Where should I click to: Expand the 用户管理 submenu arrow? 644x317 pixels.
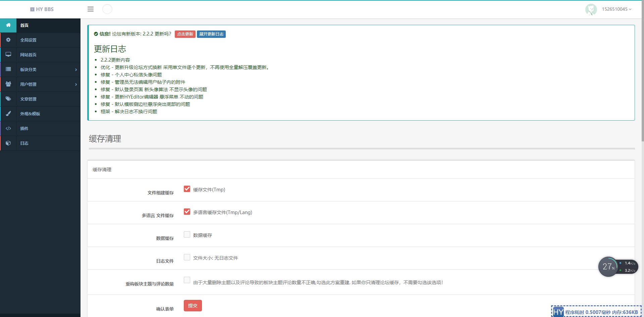click(76, 84)
